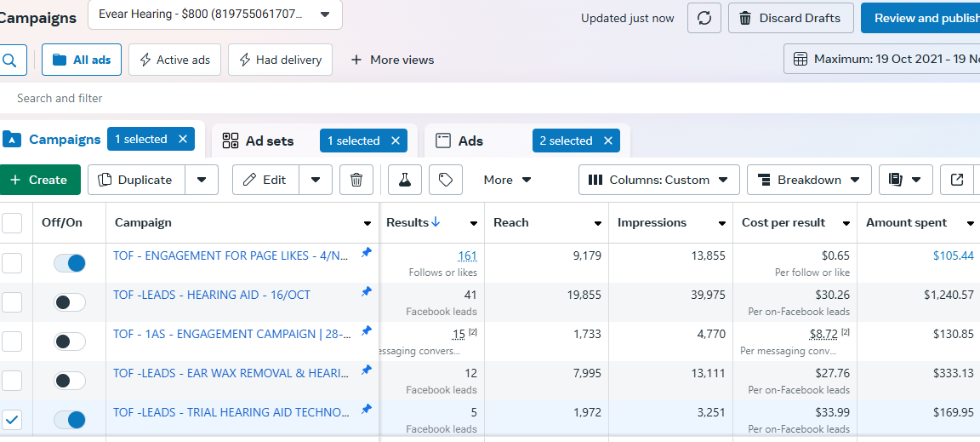Open the A/B test flask icon
980x442 pixels.
(405, 180)
